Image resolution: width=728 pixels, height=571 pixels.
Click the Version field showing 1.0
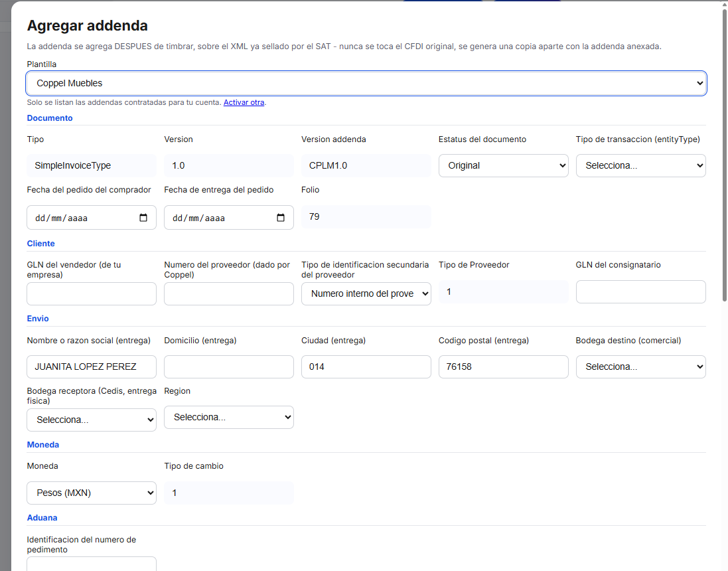coord(229,165)
